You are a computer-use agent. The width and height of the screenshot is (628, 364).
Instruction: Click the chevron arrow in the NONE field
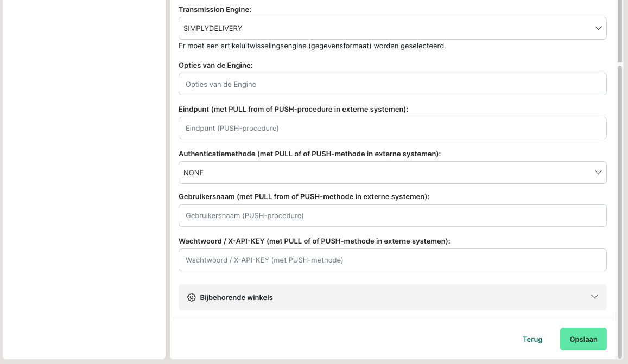(598, 173)
